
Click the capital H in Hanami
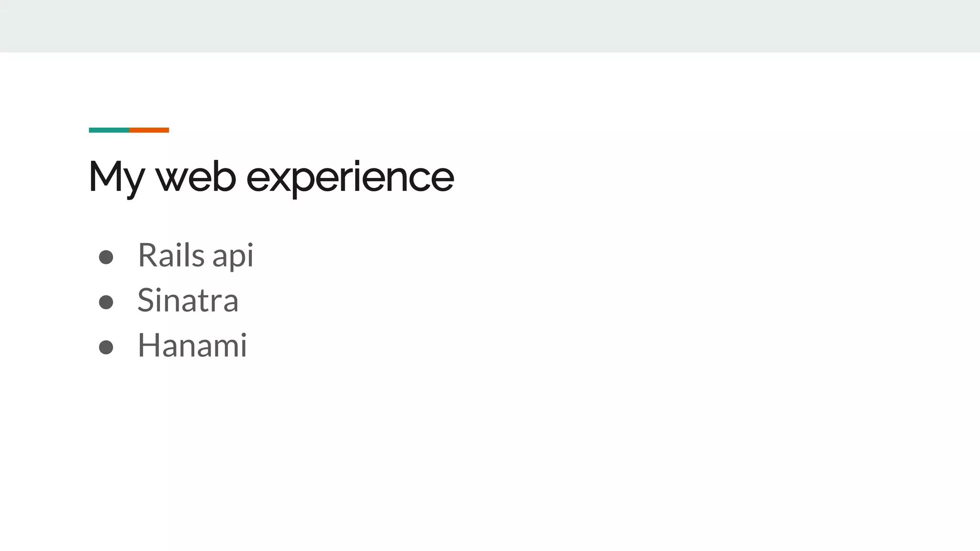148,345
